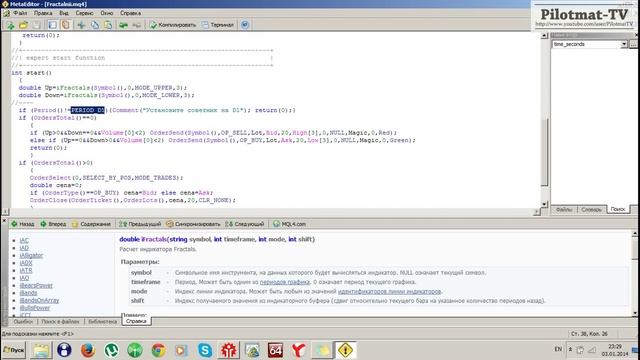
Task: Go to Следующий help topic
Action: 245,224
